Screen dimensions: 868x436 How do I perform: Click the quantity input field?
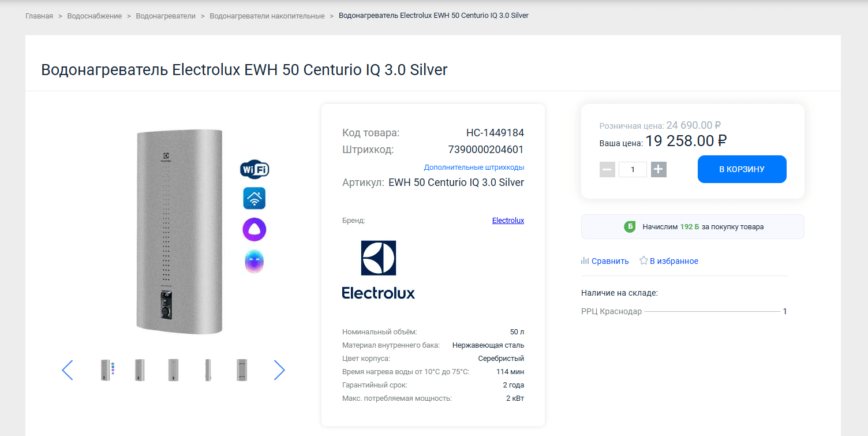633,169
